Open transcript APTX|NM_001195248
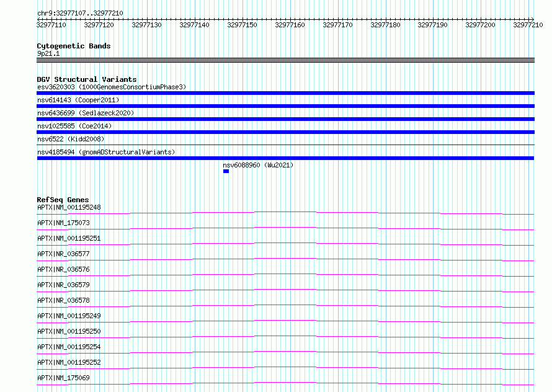The width and height of the screenshot is (552, 392). coord(69,207)
